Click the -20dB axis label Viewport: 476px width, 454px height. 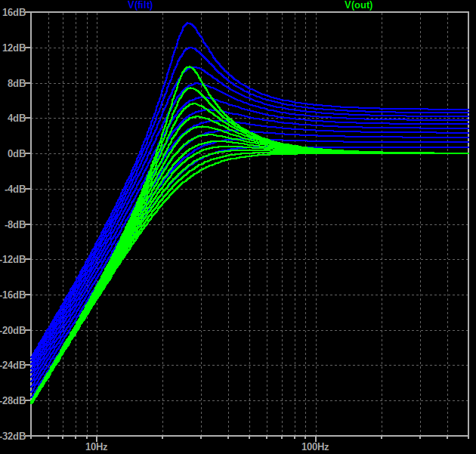point(13,330)
